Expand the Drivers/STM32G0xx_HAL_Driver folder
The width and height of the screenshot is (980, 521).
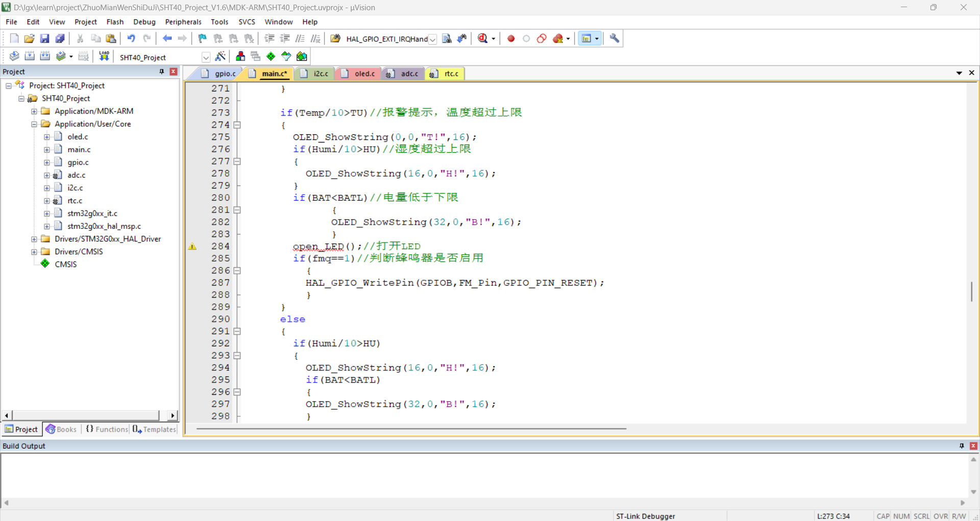click(x=34, y=239)
